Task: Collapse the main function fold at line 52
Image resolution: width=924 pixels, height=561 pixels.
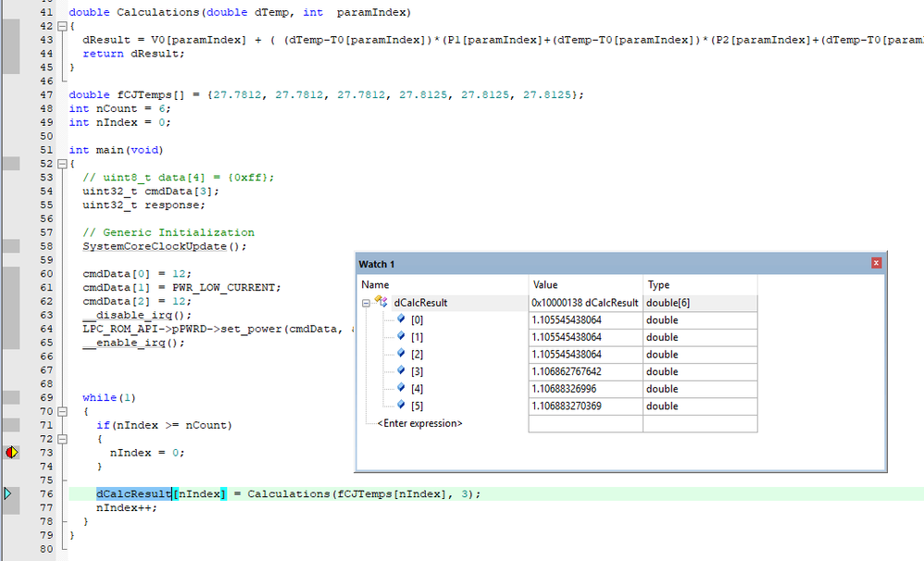Action: tap(62, 164)
